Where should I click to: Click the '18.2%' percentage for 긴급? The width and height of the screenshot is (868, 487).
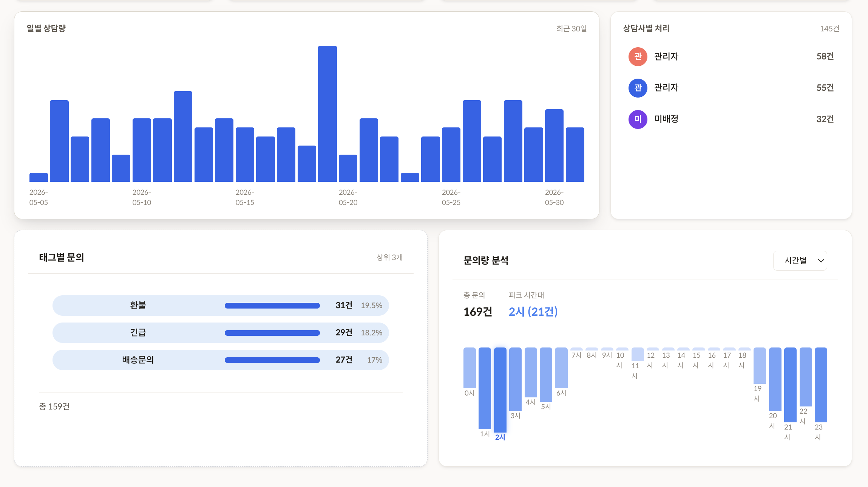[x=371, y=333]
